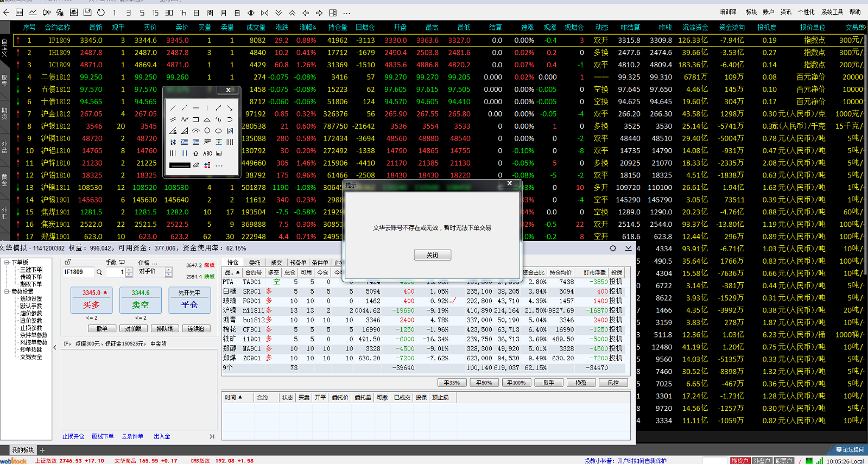The image size is (868, 464).
Task: Collapse the 下单板 tree node
Action: coord(7,263)
